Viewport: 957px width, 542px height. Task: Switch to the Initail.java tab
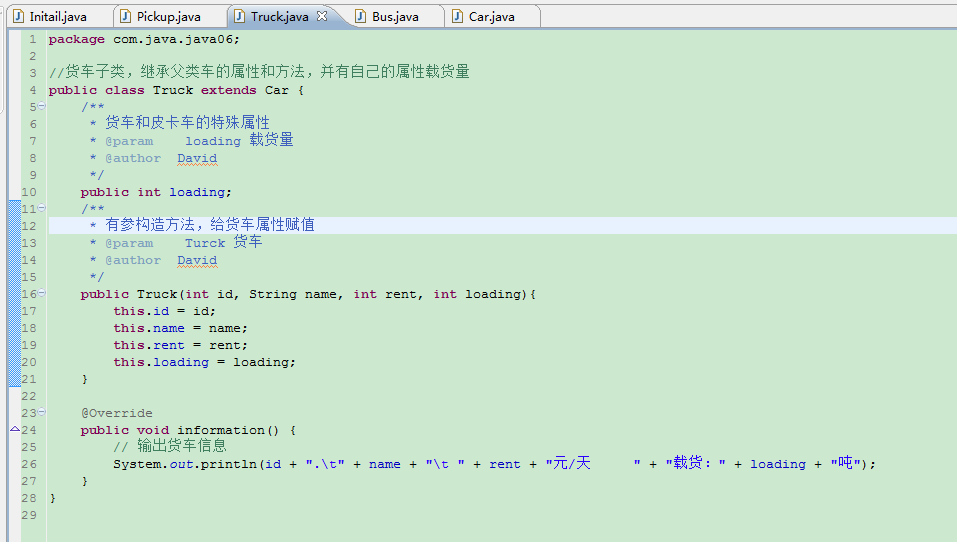[x=59, y=16]
